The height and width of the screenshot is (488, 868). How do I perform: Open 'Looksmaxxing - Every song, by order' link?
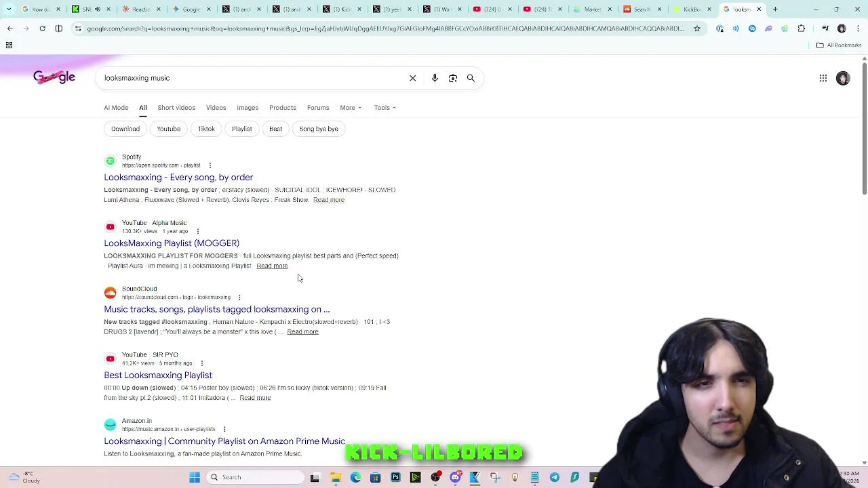click(178, 178)
